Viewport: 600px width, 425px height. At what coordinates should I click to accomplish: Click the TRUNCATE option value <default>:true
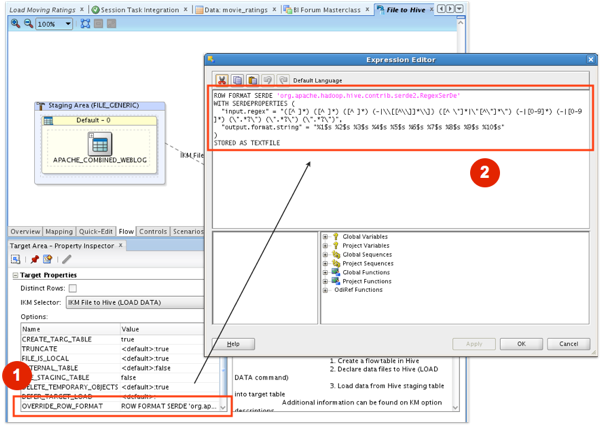tap(145, 349)
